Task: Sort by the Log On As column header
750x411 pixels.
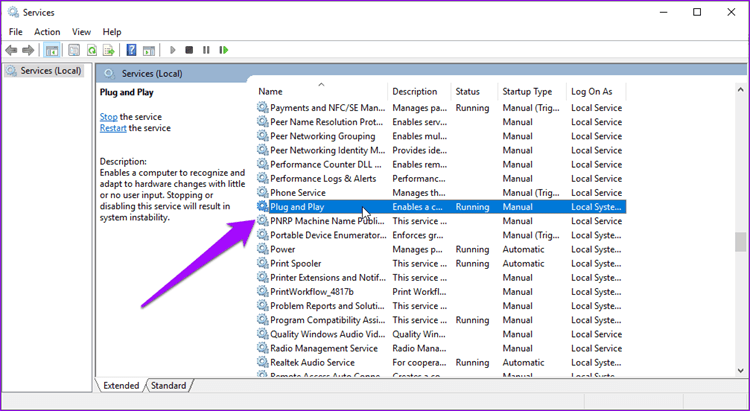Action: [x=596, y=91]
